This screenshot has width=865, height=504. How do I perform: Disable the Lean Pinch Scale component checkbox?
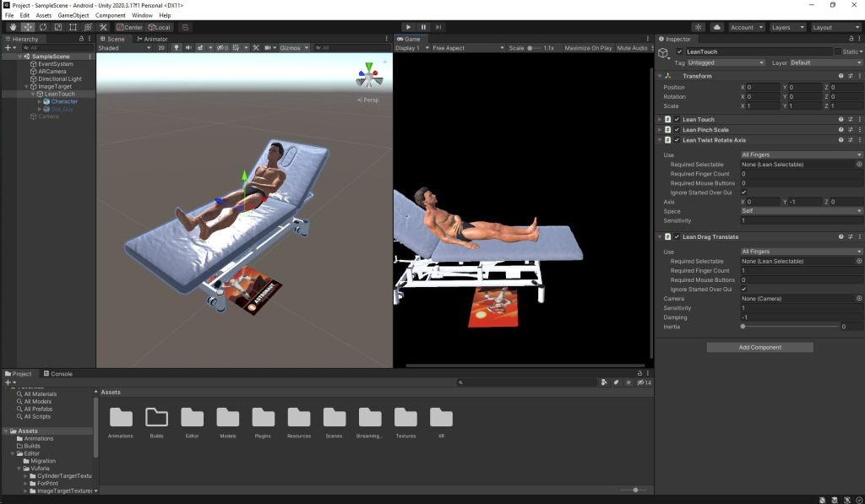click(677, 130)
